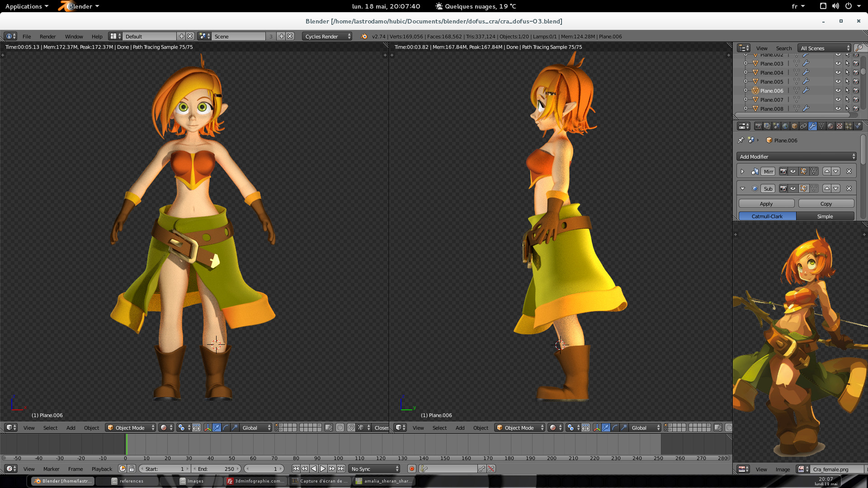Toggle Plane.006 visibility eye in the outliner
The height and width of the screenshot is (488, 868).
(838, 91)
